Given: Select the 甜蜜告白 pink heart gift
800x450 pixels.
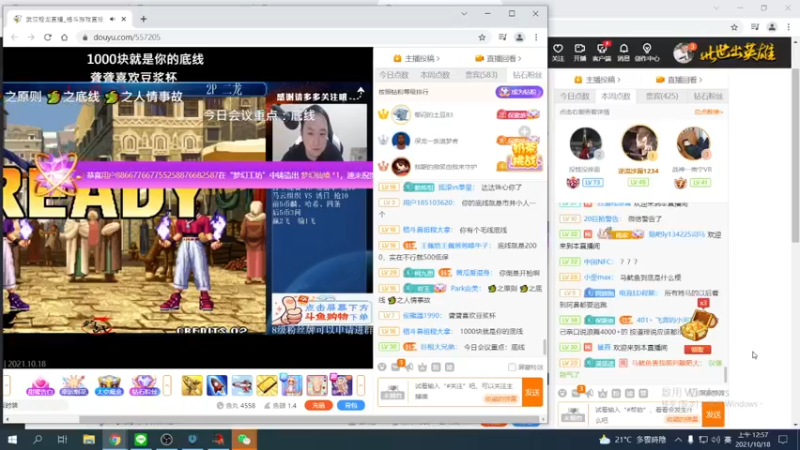Looking at the screenshot, I should click(40, 386).
